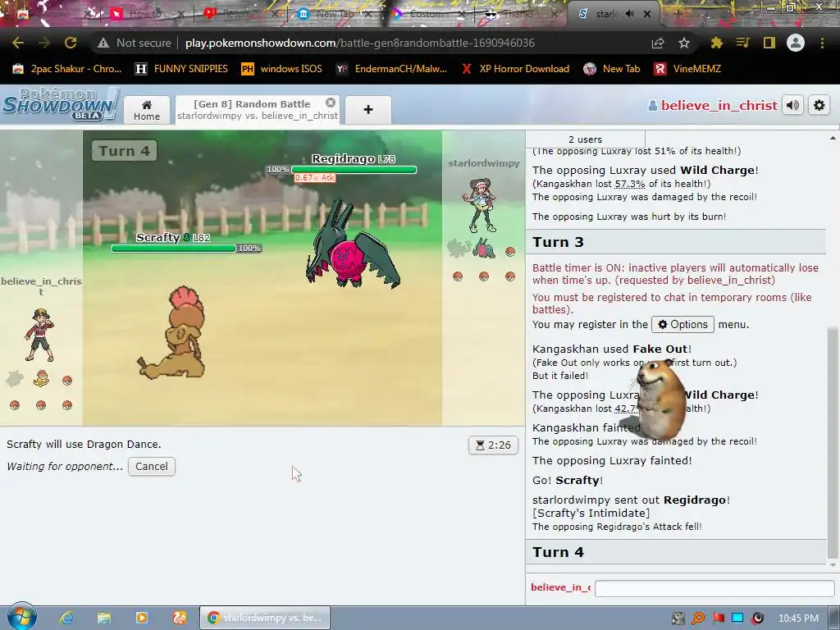Select the Chrome starlordwimpy taskbar button
This screenshot has height=630, width=840.
click(x=265, y=618)
